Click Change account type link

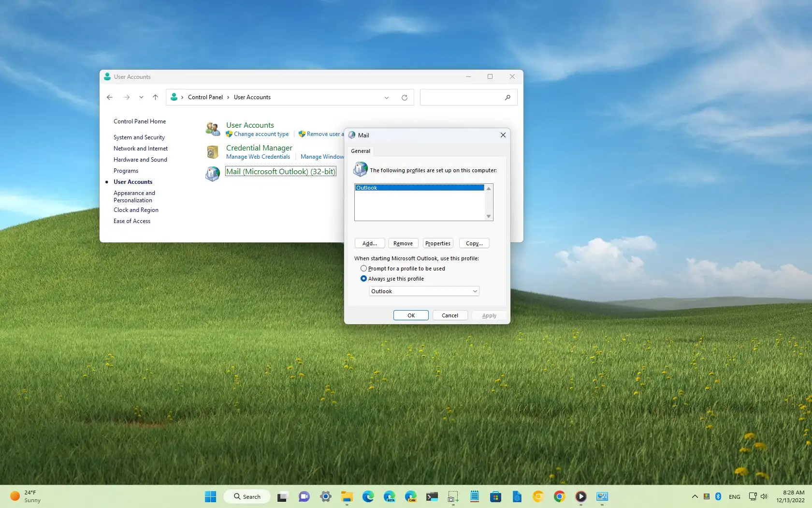(261, 134)
